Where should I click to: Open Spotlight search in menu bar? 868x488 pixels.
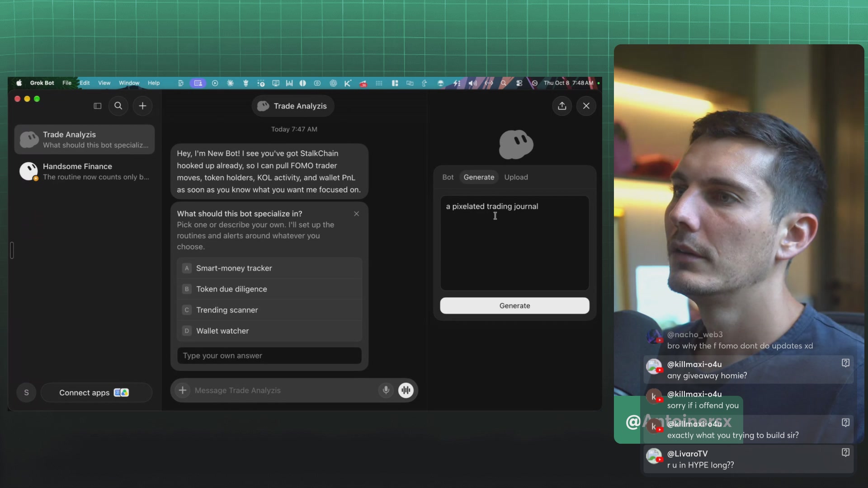pos(503,83)
